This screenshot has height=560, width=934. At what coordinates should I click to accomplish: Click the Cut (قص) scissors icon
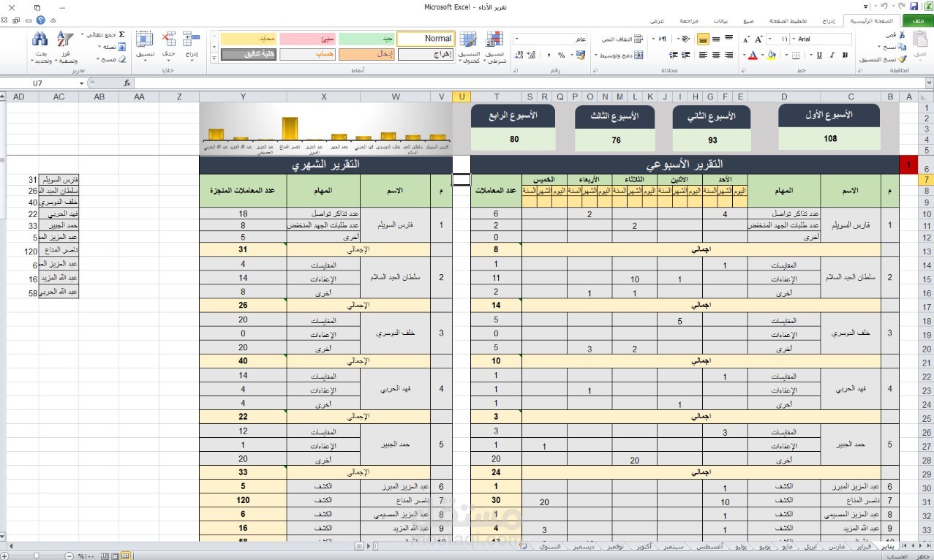902,34
